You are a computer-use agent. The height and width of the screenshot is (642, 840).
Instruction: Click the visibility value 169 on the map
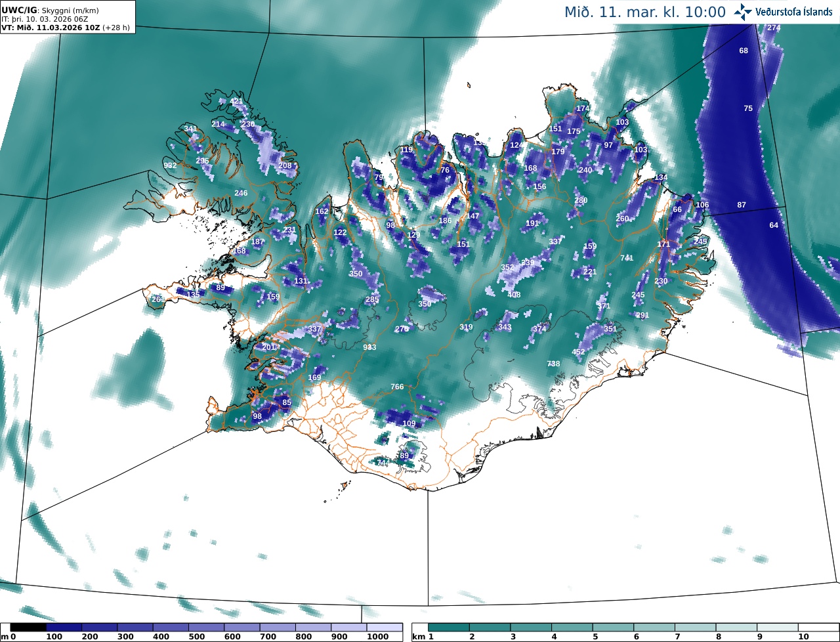[315, 377]
